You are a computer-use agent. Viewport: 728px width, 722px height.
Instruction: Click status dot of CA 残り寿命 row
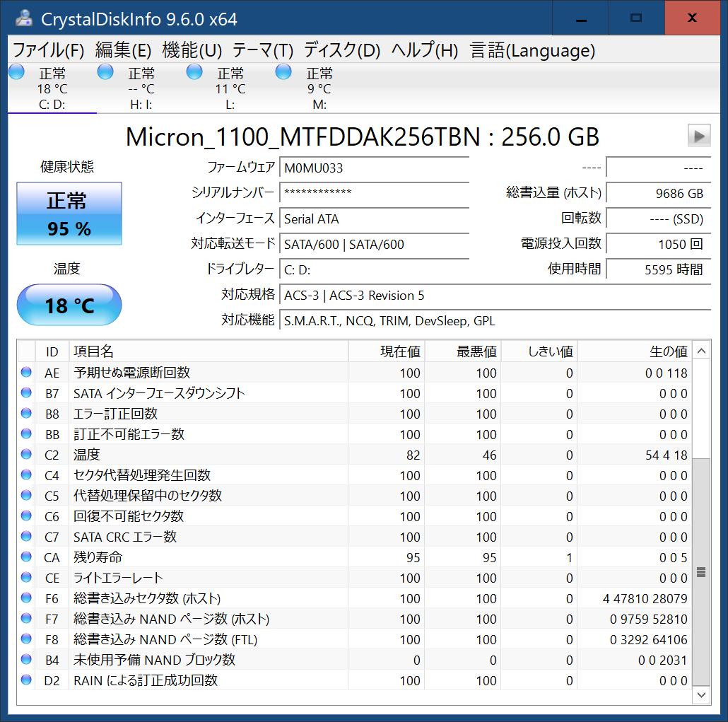[26, 557]
